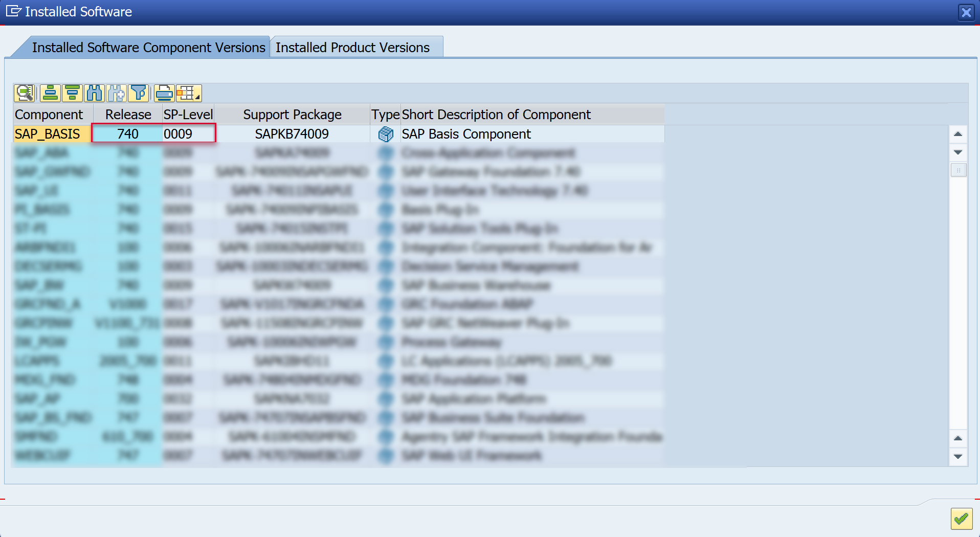Click the SAP_BASIS component type cube icon

click(x=386, y=134)
